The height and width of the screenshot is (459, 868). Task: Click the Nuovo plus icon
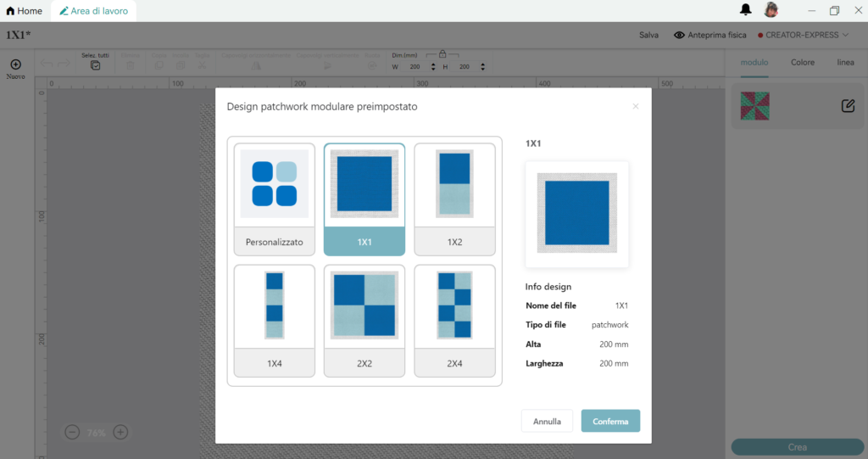tap(15, 64)
